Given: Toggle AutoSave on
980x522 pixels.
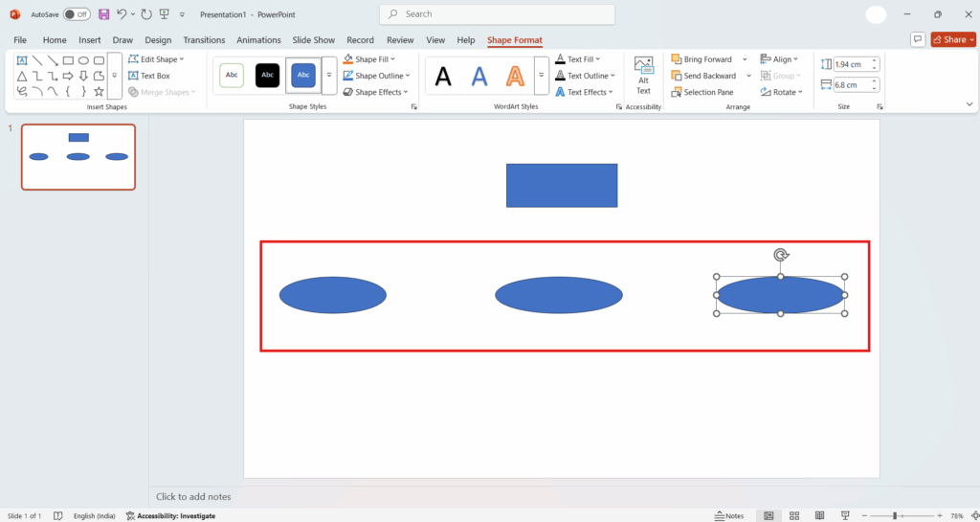Looking at the screenshot, I should (77, 14).
